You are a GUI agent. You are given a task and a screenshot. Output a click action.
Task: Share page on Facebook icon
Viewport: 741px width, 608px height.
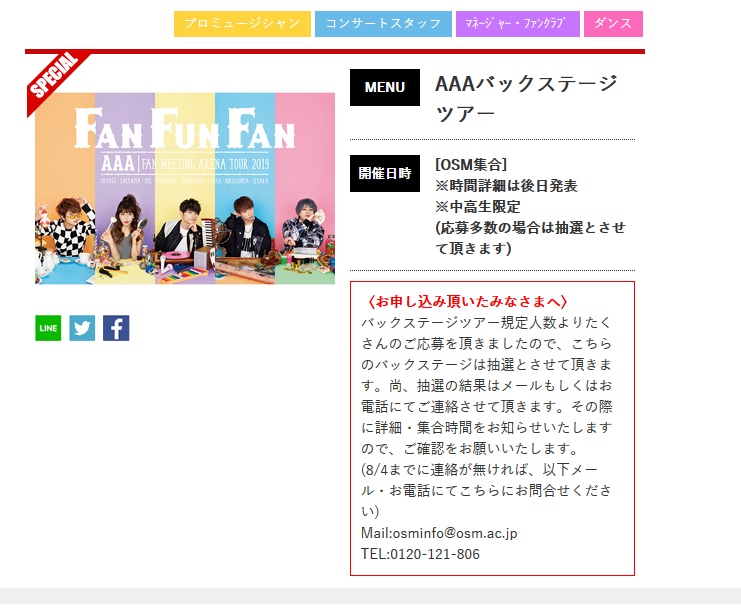(x=116, y=328)
